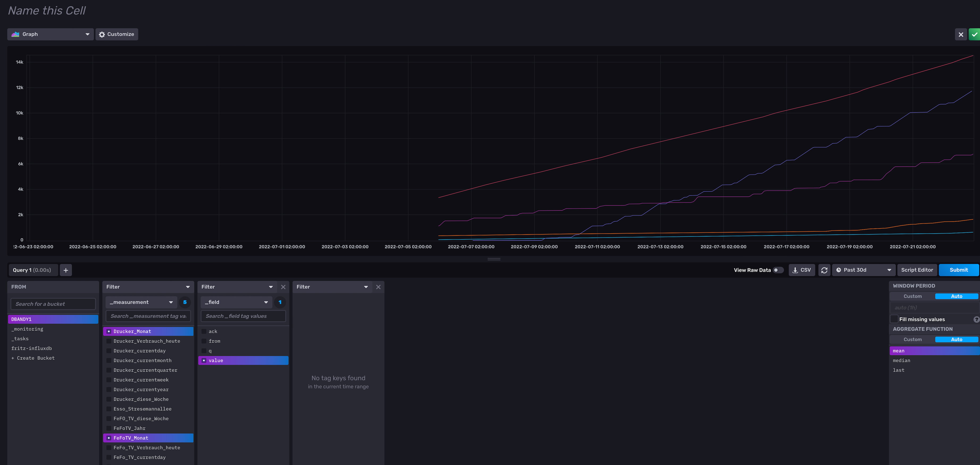The image size is (980, 465).
Task: Select the Drucker_currentday measurement checkbox
Action: tap(109, 351)
